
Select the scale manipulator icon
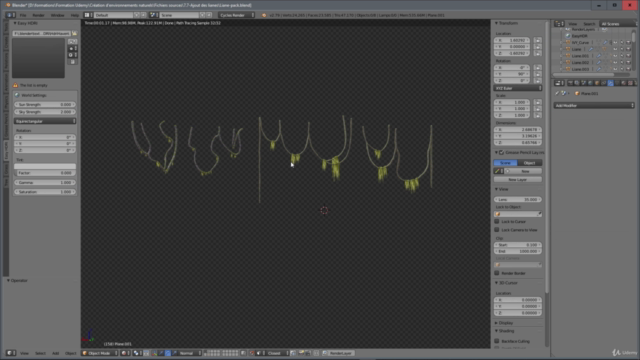pyautogui.click(x=175, y=353)
